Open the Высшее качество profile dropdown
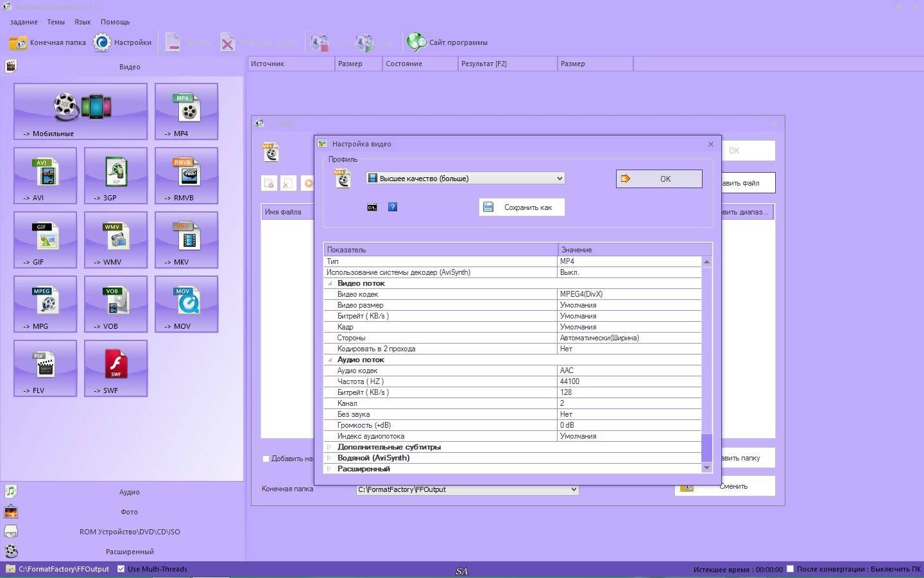This screenshot has width=924, height=578. tap(465, 179)
